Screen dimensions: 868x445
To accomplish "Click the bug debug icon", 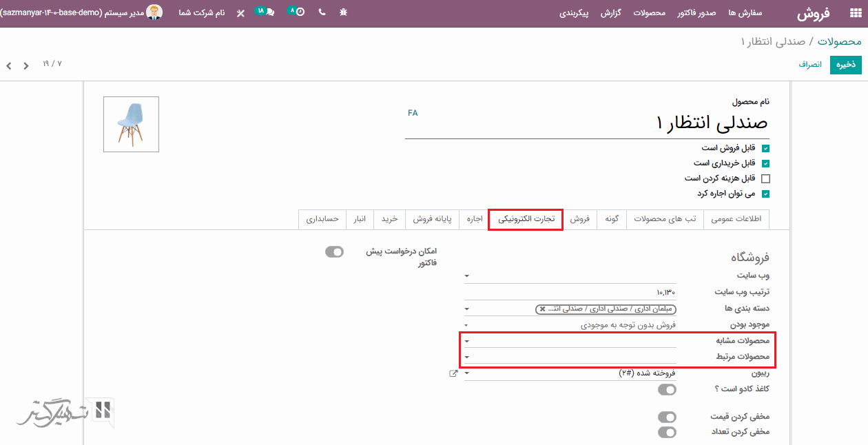I will coord(344,13).
